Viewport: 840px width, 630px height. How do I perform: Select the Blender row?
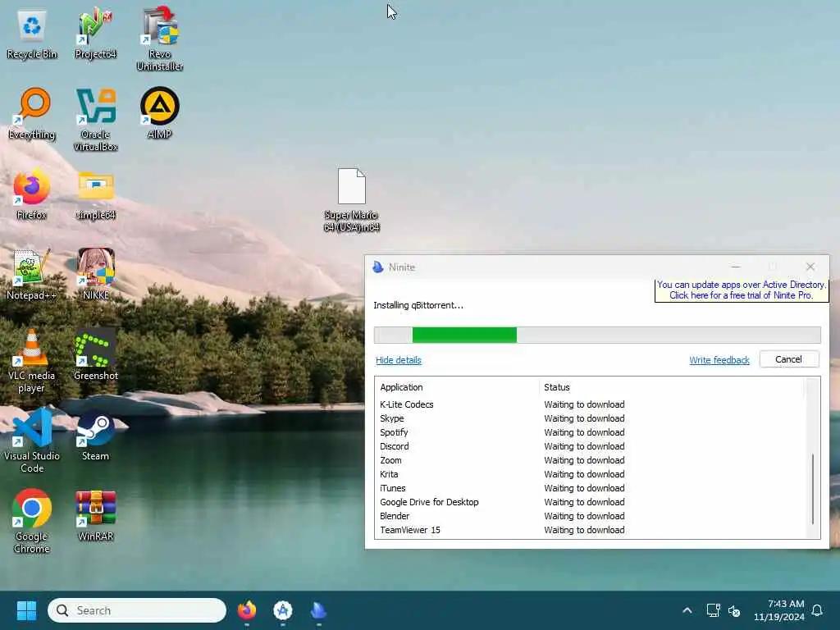click(591, 516)
